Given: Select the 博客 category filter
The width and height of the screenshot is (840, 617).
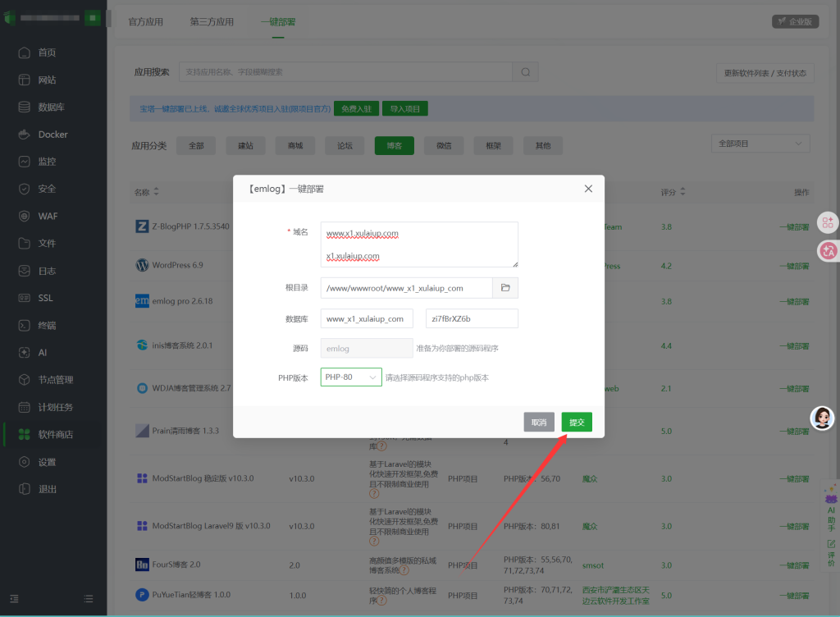Looking at the screenshot, I should click(395, 146).
